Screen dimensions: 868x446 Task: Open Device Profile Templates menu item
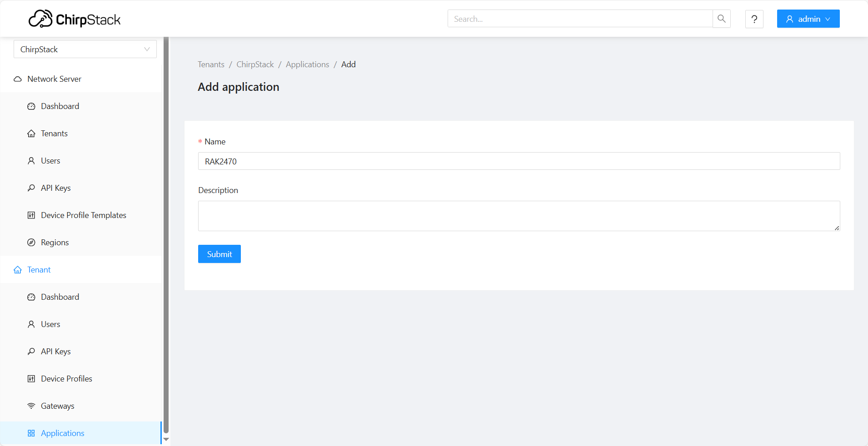point(81,215)
